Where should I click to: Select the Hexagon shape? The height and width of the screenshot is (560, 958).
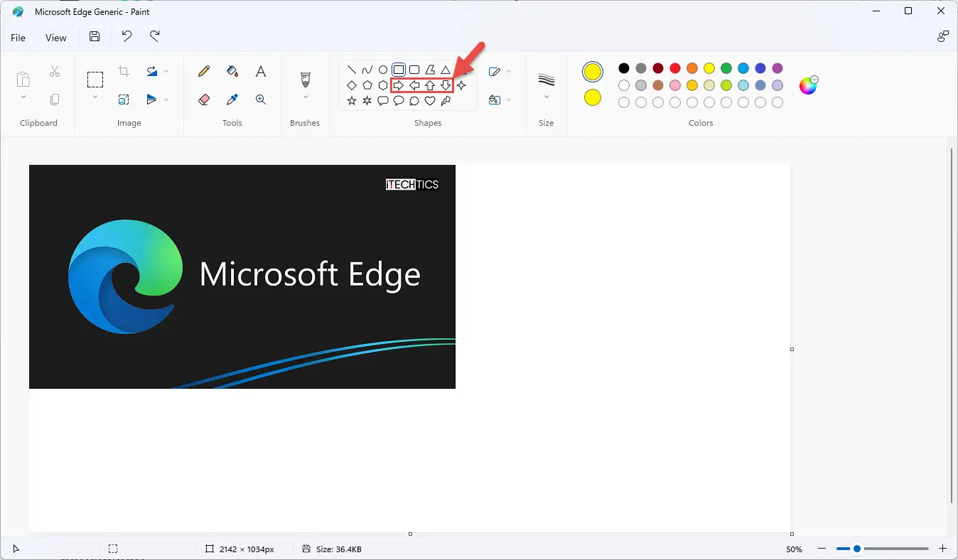click(x=382, y=85)
